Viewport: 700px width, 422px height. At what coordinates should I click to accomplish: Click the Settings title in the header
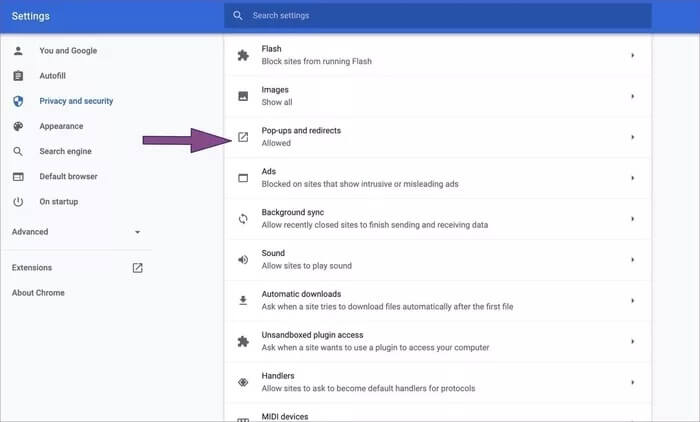click(31, 16)
